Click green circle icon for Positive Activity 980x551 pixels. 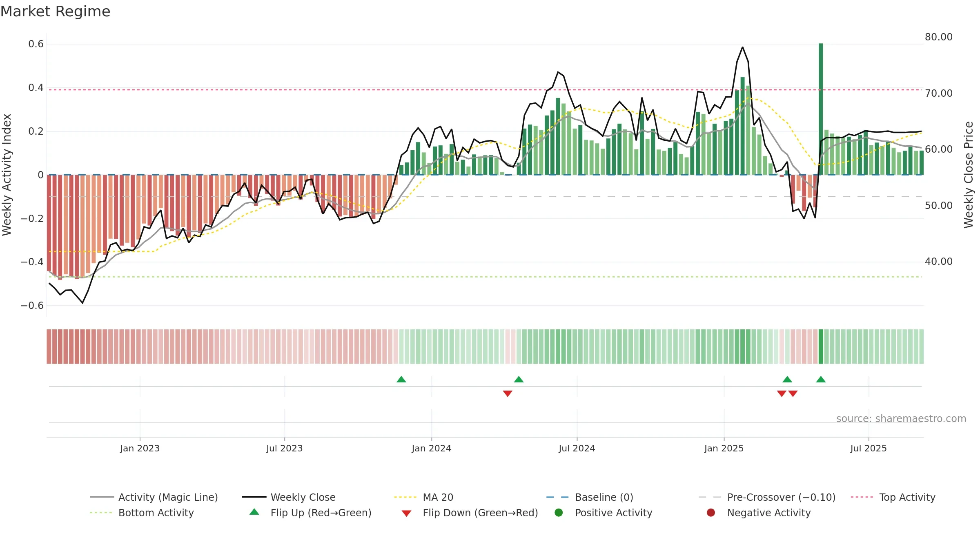point(559,513)
